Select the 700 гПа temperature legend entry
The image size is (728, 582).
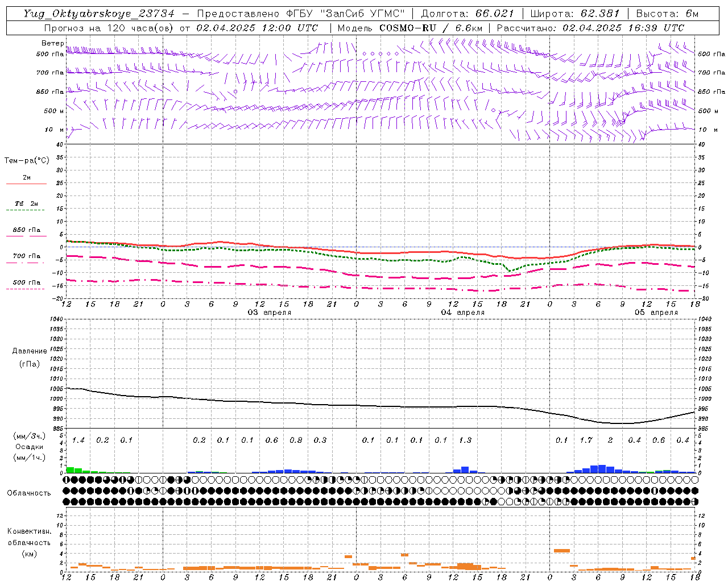[x=27, y=256]
